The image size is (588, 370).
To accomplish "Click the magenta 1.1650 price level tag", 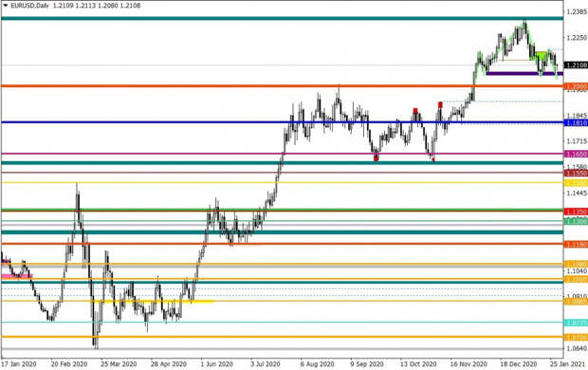I will click(576, 155).
